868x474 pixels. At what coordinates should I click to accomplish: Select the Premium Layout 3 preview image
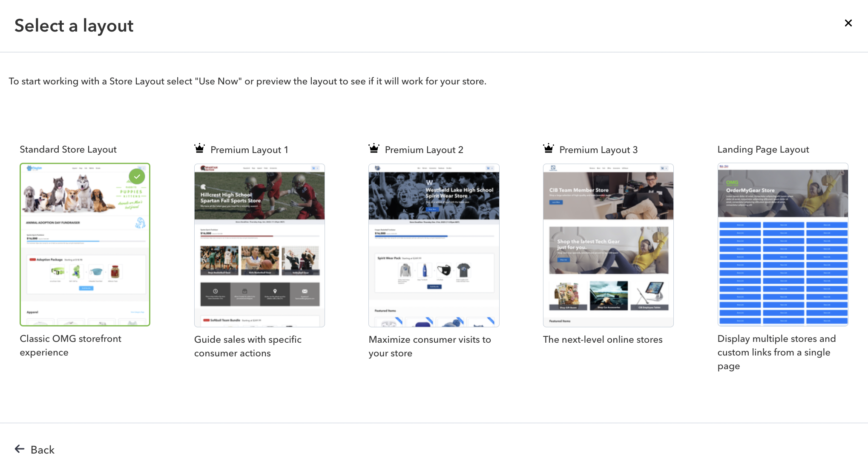tap(608, 246)
